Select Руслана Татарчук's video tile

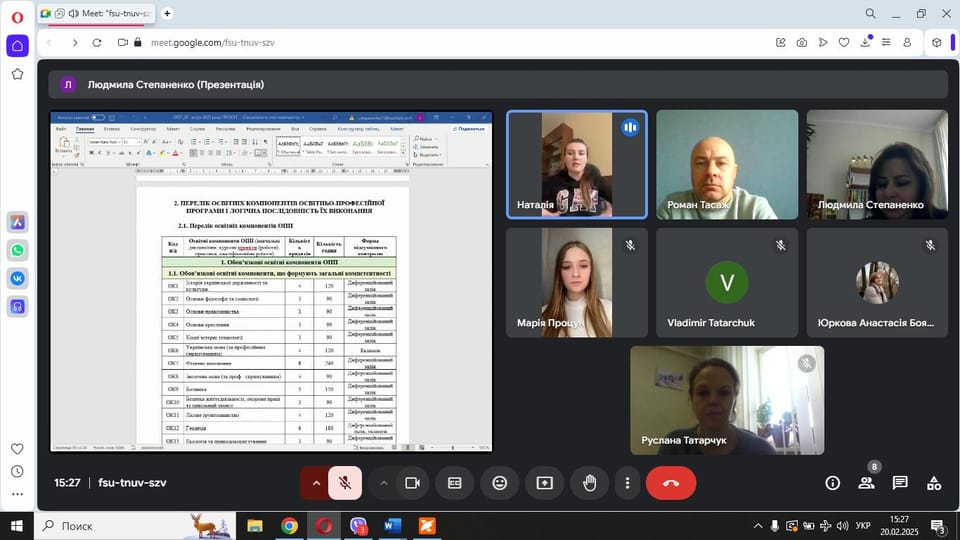click(x=727, y=400)
